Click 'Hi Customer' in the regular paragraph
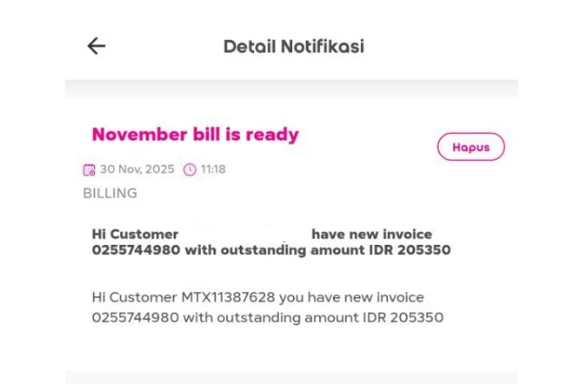 (135, 297)
